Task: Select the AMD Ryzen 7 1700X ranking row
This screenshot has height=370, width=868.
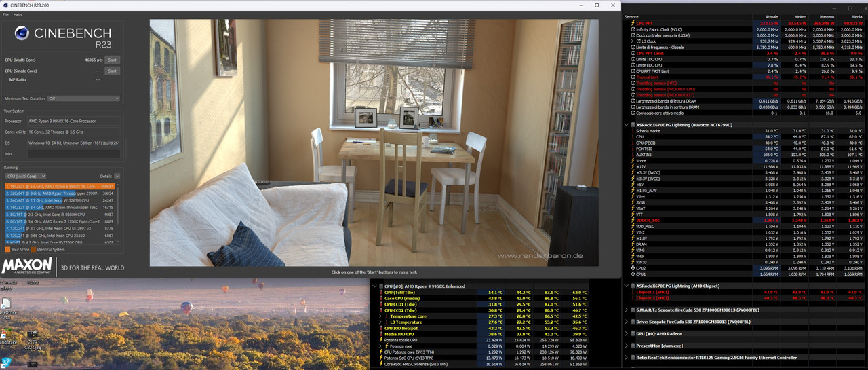Action: pos(59,221)
